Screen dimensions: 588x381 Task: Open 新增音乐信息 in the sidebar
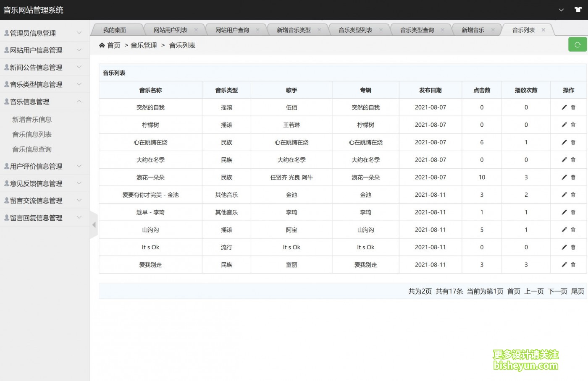coord(32,120)
